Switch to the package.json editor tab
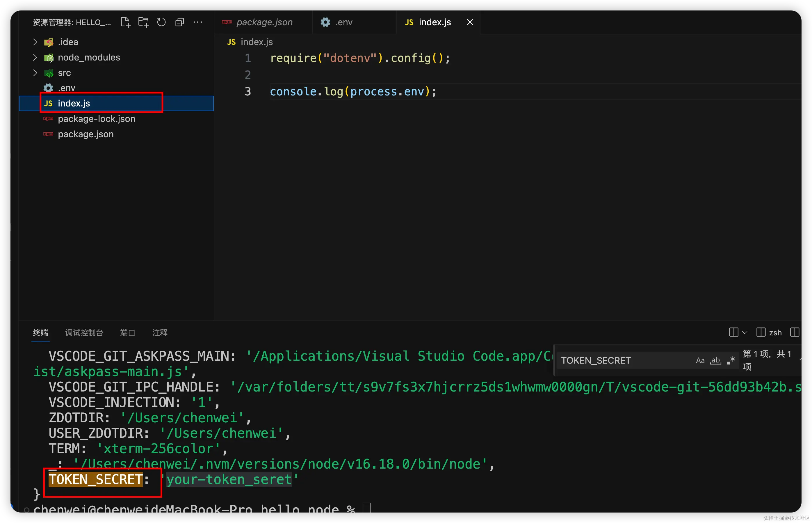Image resolution: width=812 pixels, height=523 pixels. coord(264,22)
